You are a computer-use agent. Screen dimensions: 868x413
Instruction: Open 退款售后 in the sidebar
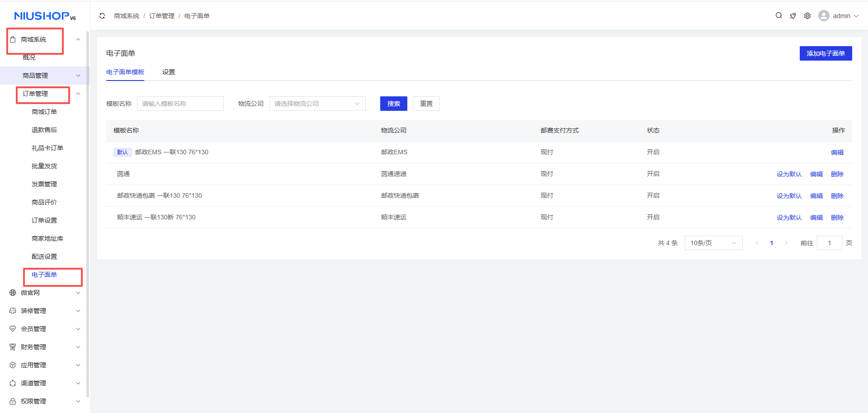44,130
